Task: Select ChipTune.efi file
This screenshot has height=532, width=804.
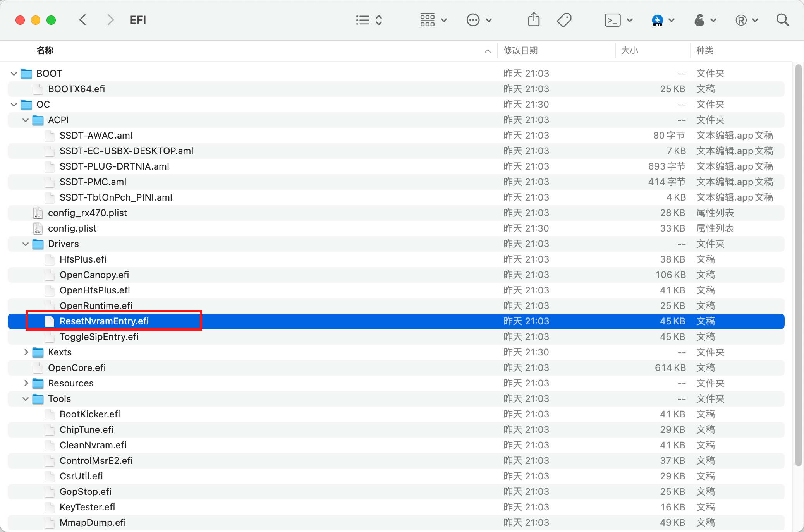Action: click(396, 430)
